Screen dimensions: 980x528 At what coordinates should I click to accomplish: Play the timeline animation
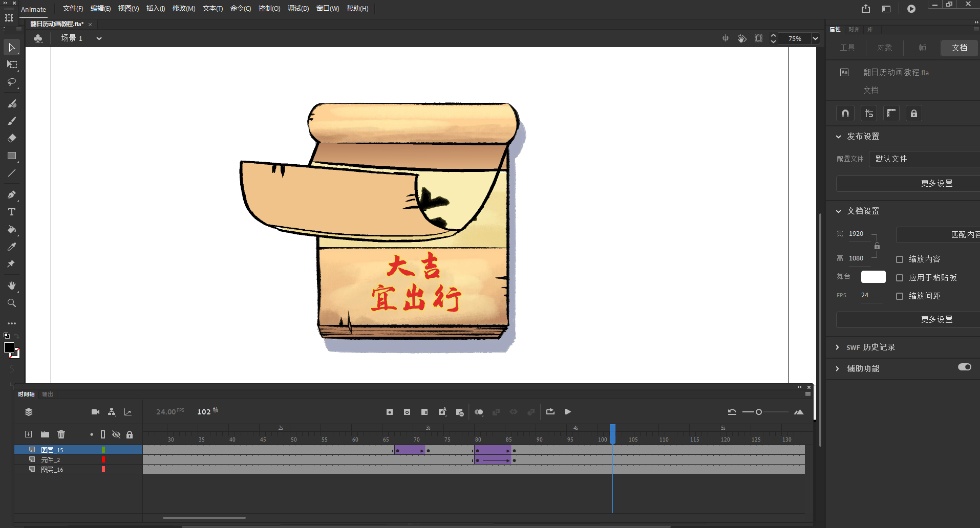567,412
